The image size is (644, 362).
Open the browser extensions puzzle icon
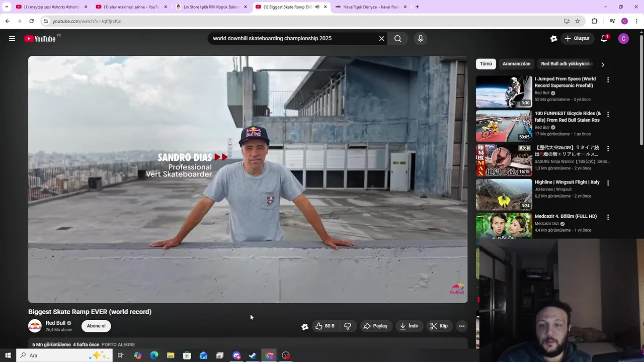coord(595,21)
